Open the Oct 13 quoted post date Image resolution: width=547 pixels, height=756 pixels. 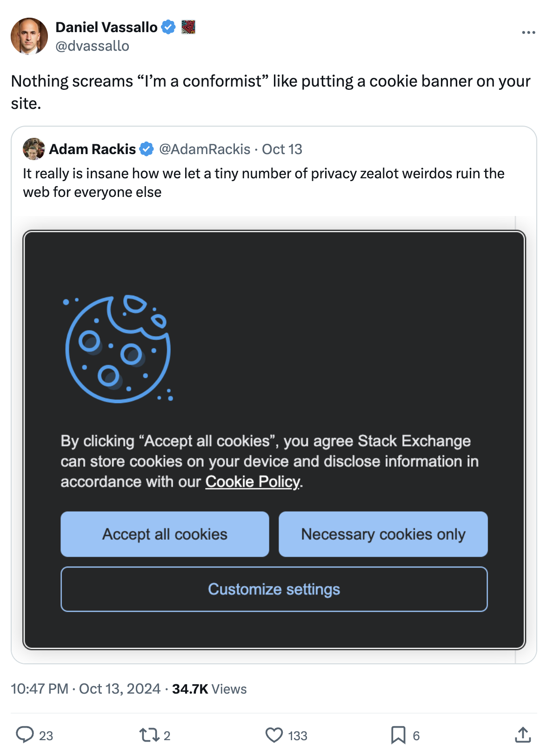[282, 149]
